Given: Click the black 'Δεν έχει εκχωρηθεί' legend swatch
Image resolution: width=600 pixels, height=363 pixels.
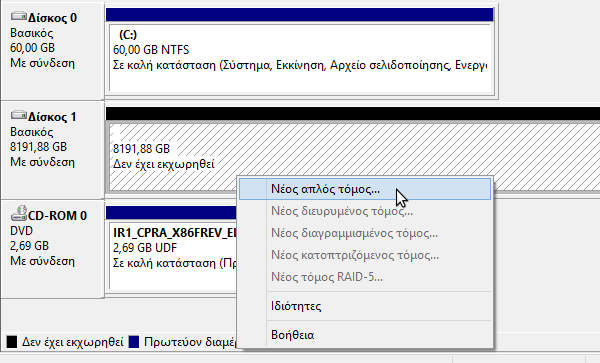Looking at the screenshot, I should point(12,342).
